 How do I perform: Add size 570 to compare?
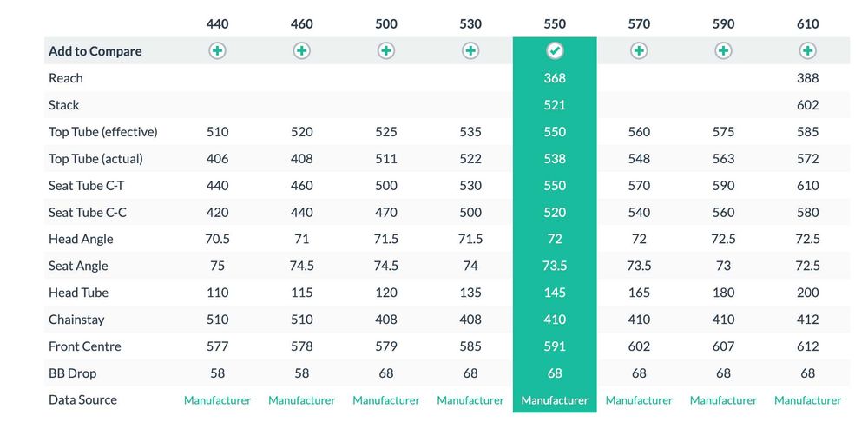click(x=639, y=51)
